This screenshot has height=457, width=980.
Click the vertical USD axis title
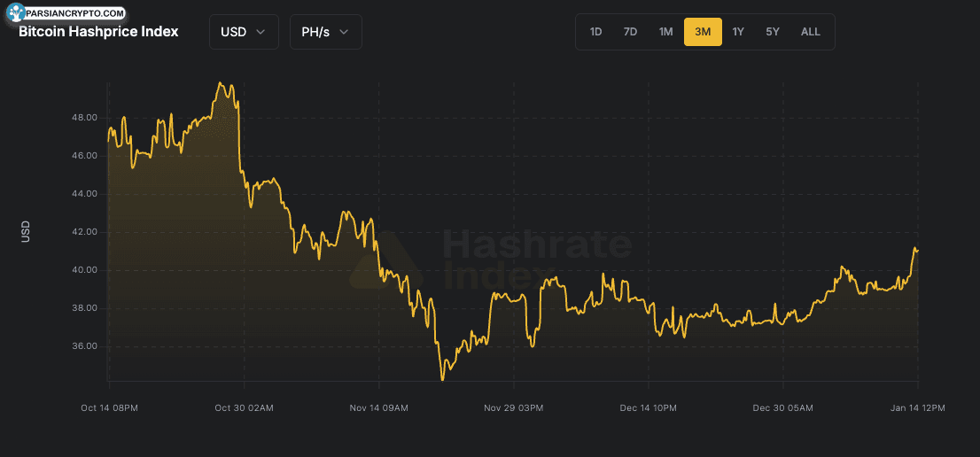(26, 232)
